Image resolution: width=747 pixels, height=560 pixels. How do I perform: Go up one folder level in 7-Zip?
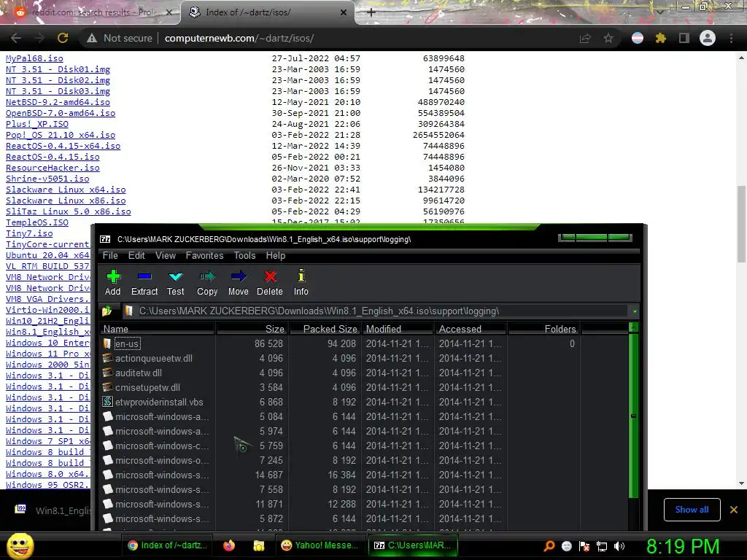point(107,311)
